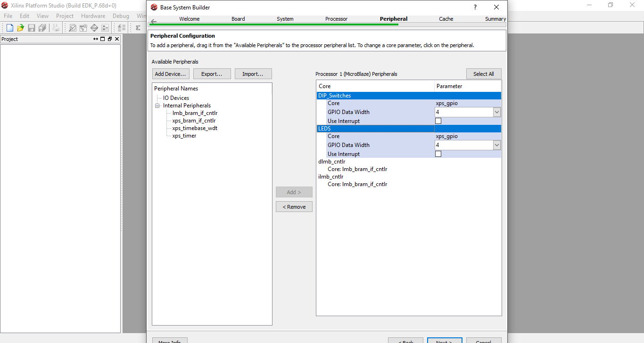Image resolution: width=644 pixels, height=343 pixels.
Task: Close the Project panel
Action: click(x=117, y=39)
